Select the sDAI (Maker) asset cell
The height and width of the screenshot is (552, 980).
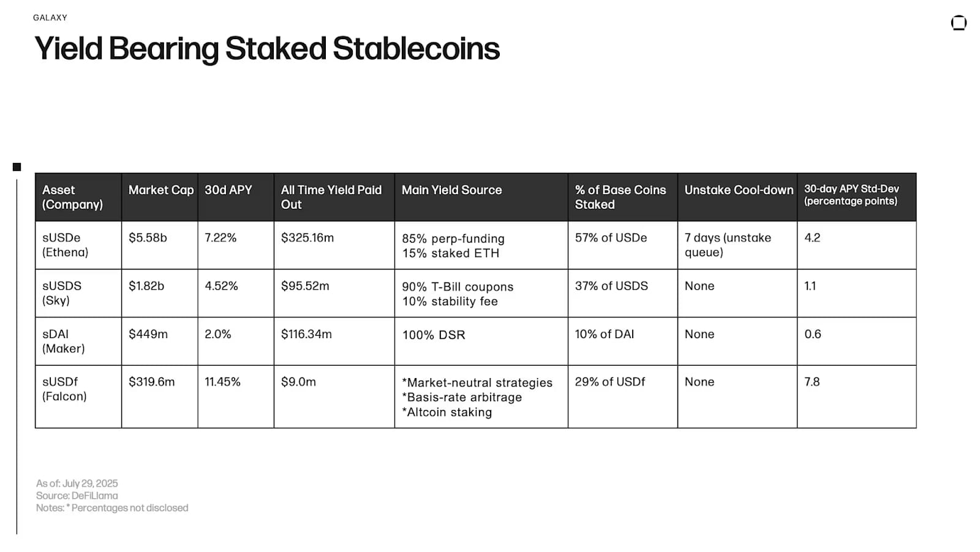pos(64,341)
